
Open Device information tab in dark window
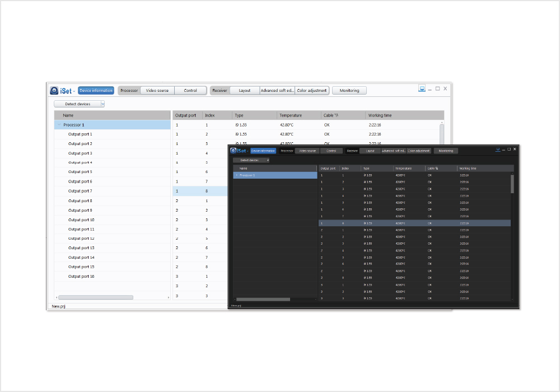(x=263, y=151)
